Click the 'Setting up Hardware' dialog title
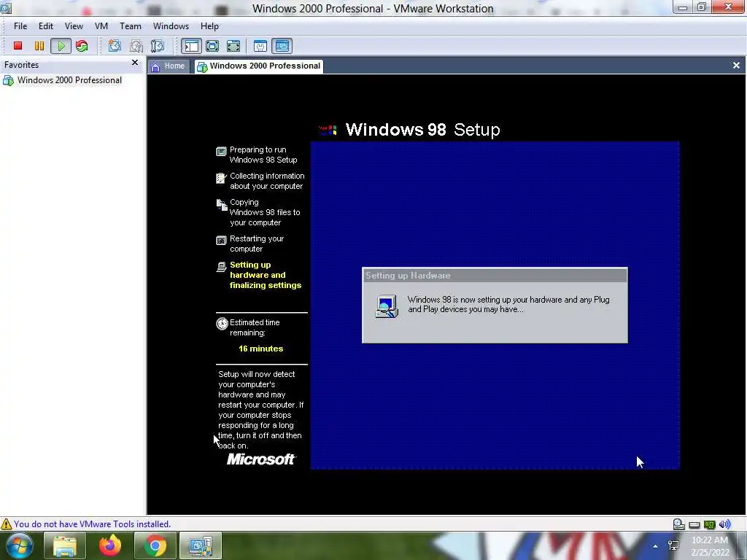Image resolution: width=747 pixels, height=560 pixels. [x=408, y=275]
